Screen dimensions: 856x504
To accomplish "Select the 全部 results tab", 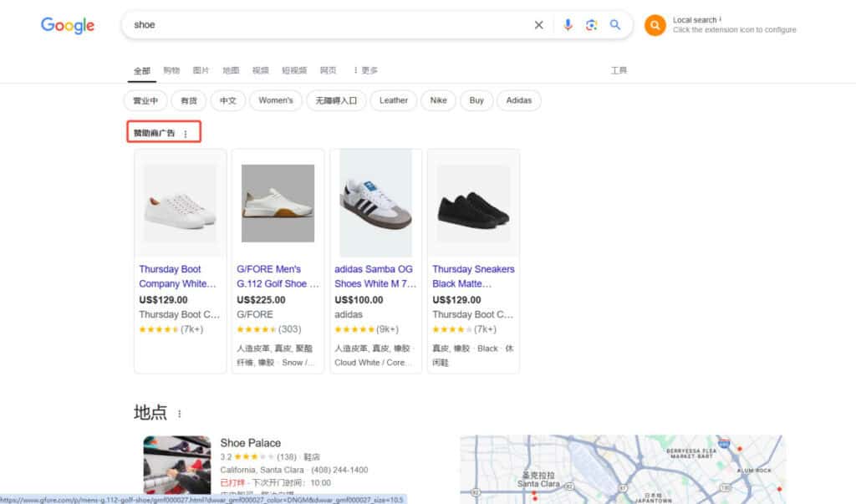I will point(142,70).
